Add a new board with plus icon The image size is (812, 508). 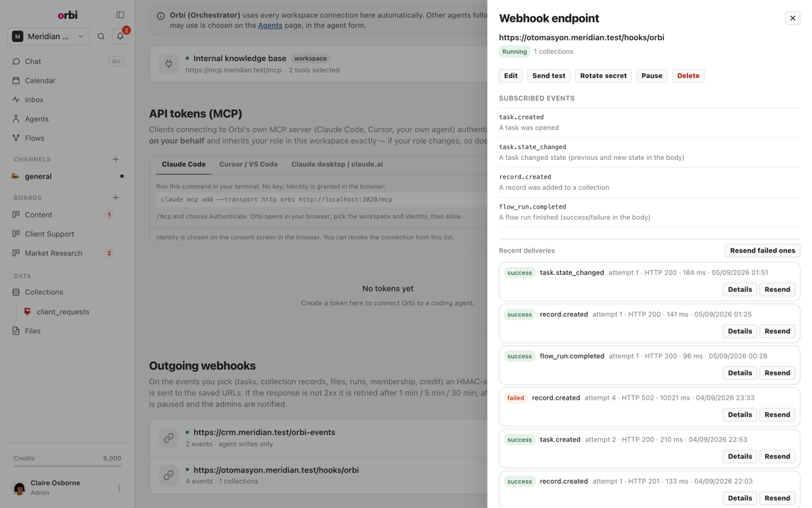tap(116, 198)
